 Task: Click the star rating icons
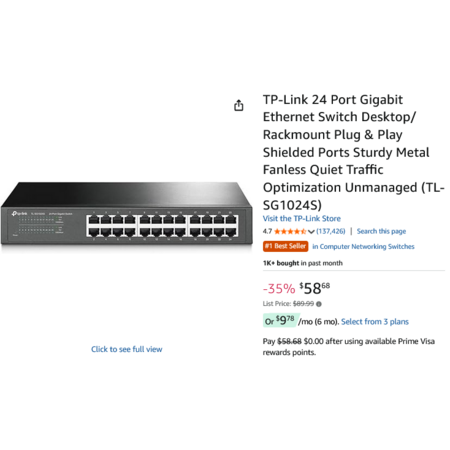pyautogui.click(x=290, y=231)
